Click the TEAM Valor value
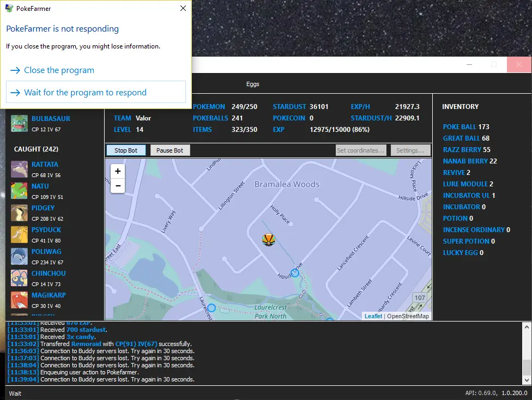Screen dimensions: 532x400 click(x=143, y=118)
